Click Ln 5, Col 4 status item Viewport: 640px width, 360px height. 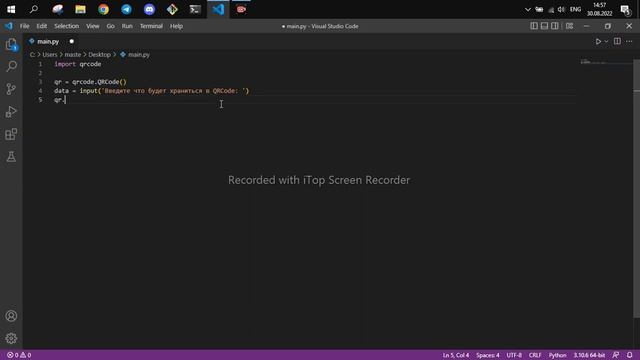456,355
